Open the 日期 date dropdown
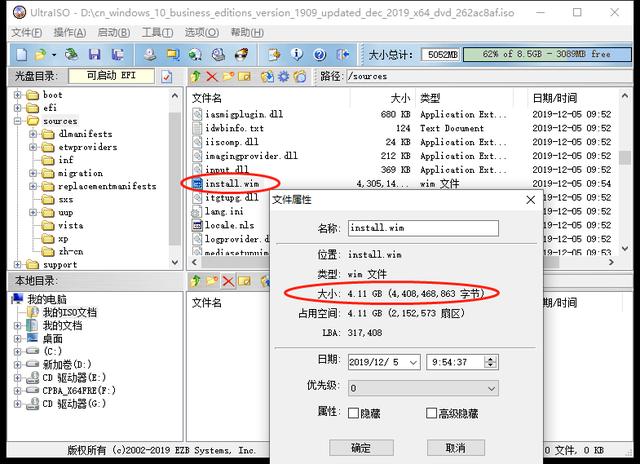This screenshot has height=464, width=640. (413, 362)
